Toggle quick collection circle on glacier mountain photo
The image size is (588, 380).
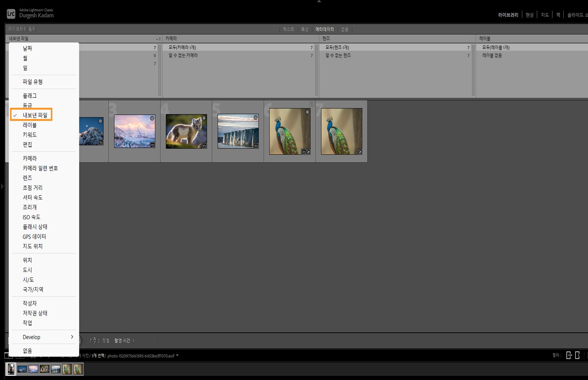[x=152, y=118]
